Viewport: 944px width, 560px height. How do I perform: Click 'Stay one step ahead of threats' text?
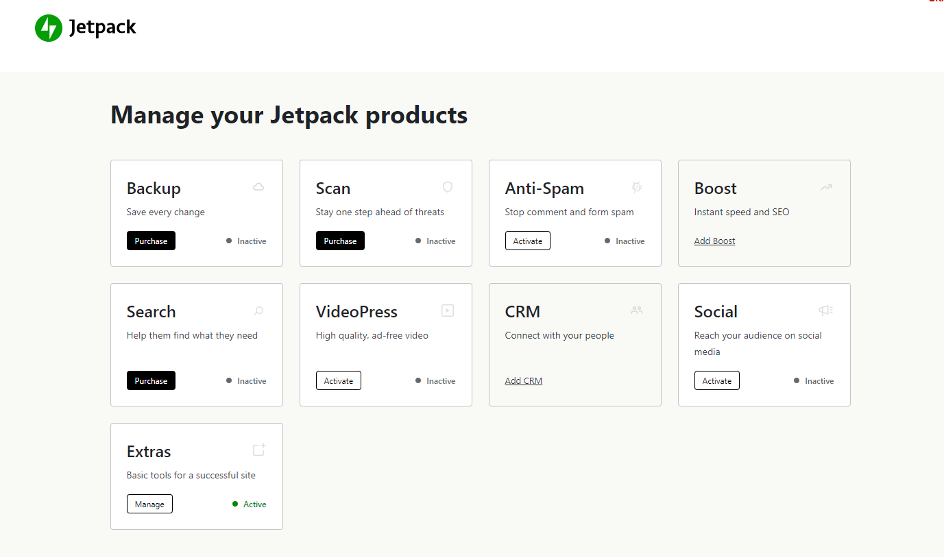pos(380,212)
